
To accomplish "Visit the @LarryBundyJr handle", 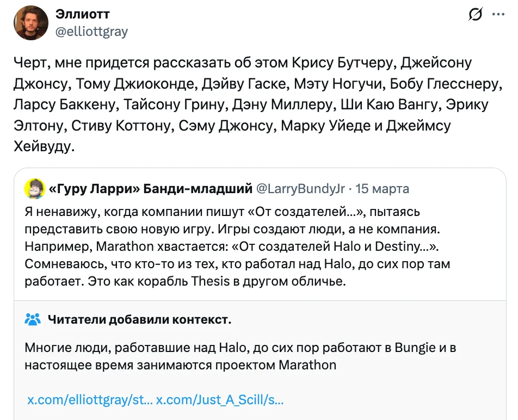I will point(300,188).
